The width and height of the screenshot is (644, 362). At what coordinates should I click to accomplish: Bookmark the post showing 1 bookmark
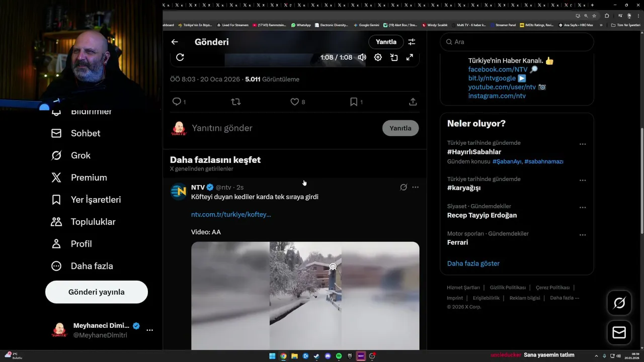[356, 102]
